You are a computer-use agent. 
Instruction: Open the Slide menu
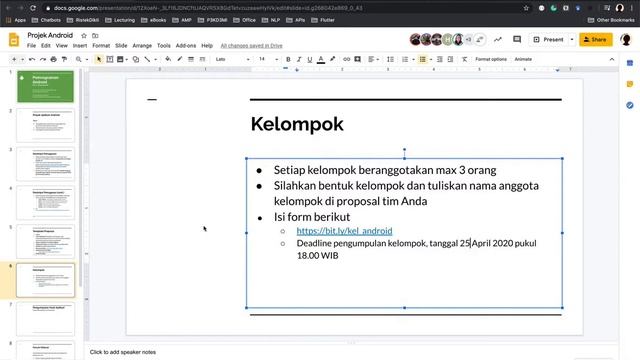tap(121, 46)
